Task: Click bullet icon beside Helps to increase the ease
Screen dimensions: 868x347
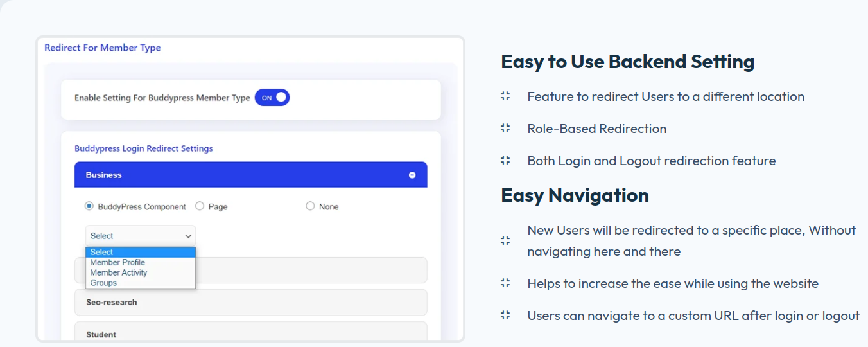Action: tap(505, 283)
